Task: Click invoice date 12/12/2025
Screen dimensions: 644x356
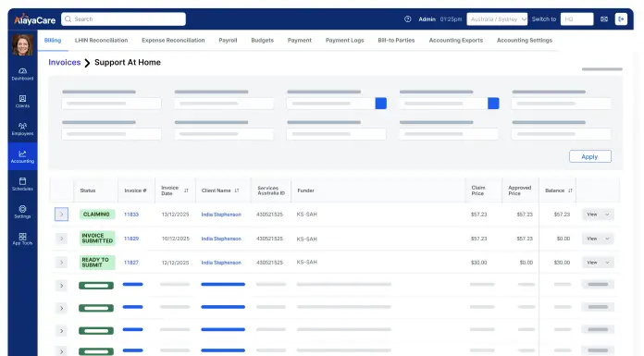Action: (176, 263)
